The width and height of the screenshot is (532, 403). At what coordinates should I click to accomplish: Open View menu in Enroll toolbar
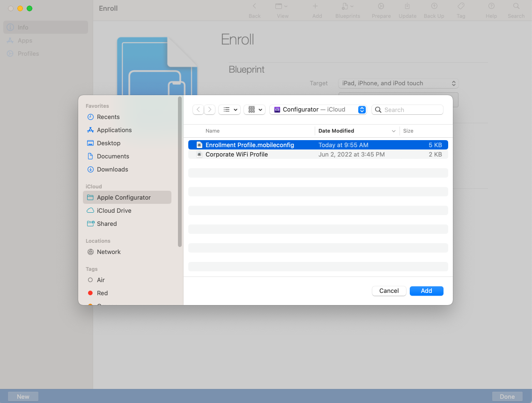(x=282, y=10)
